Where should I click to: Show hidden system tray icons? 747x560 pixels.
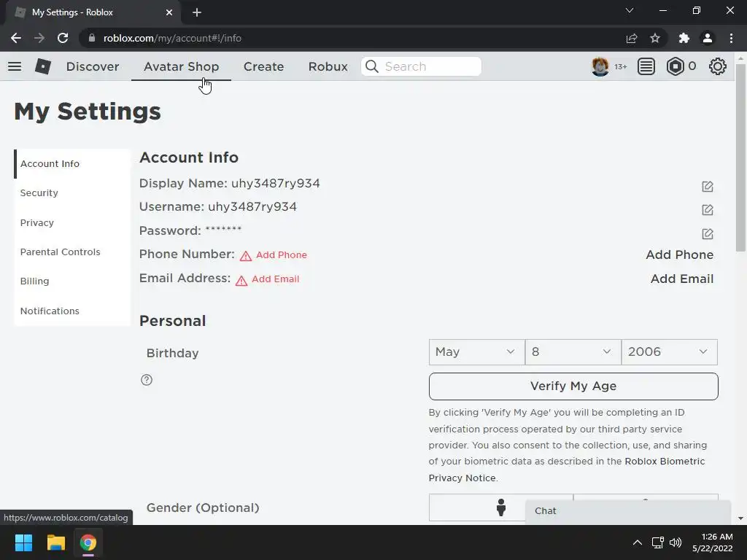tap(637, 542)
